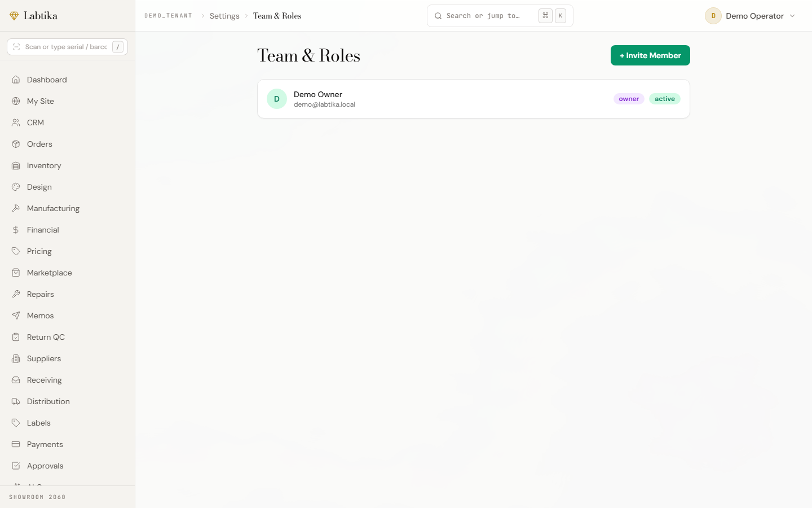Screen dimensions: 812x508
Task: Open the Design page
Action: tap(68, 187)
